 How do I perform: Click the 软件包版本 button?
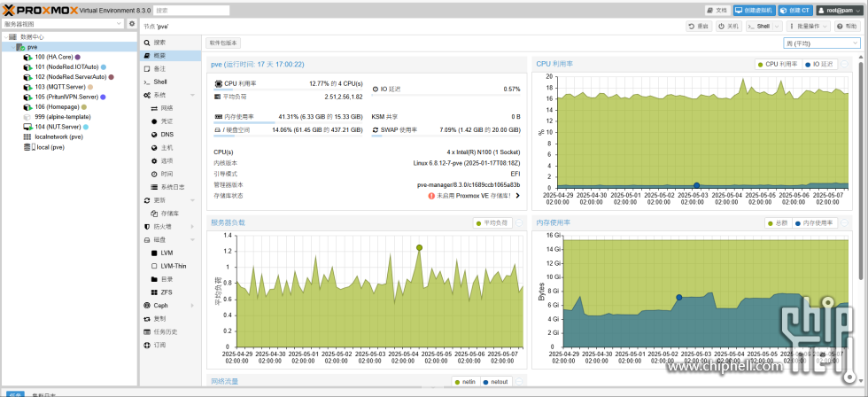[223, 43]
